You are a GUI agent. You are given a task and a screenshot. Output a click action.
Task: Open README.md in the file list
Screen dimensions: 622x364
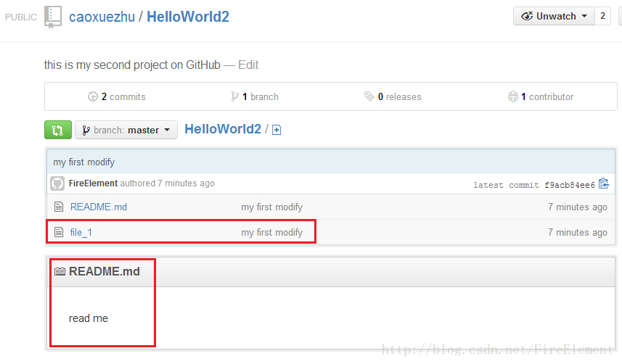click(x=99, y=207)
